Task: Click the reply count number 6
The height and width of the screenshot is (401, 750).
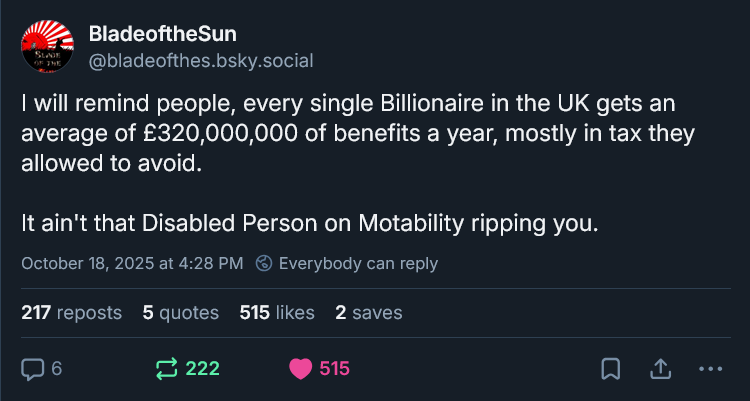Action: pos(57,368)
